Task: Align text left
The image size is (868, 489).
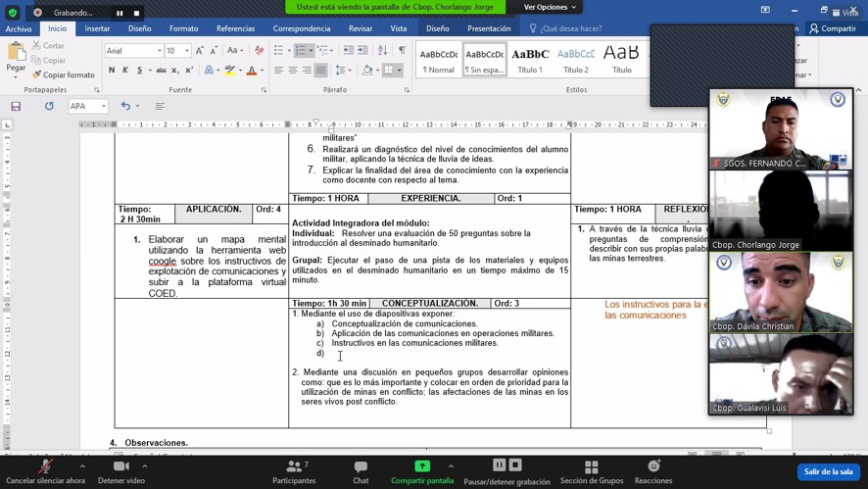Action: [x=278, y=70]
